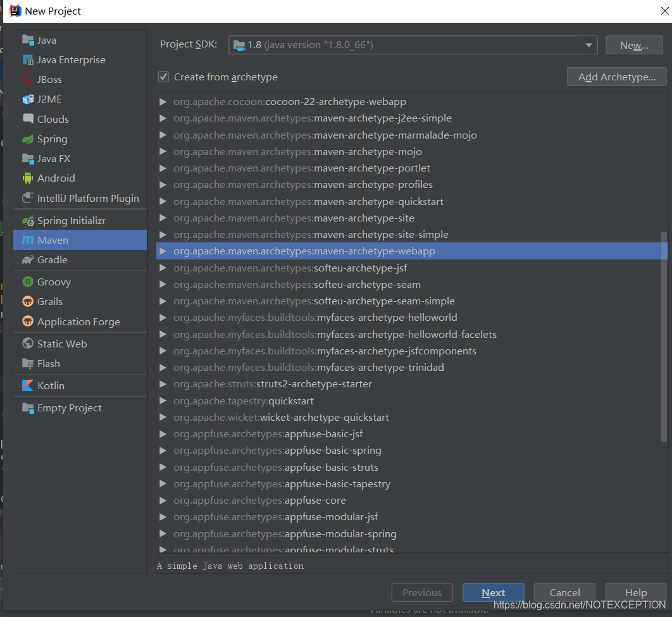
Task: Select Java Enterprise label
Action: (x=71, y=60)
